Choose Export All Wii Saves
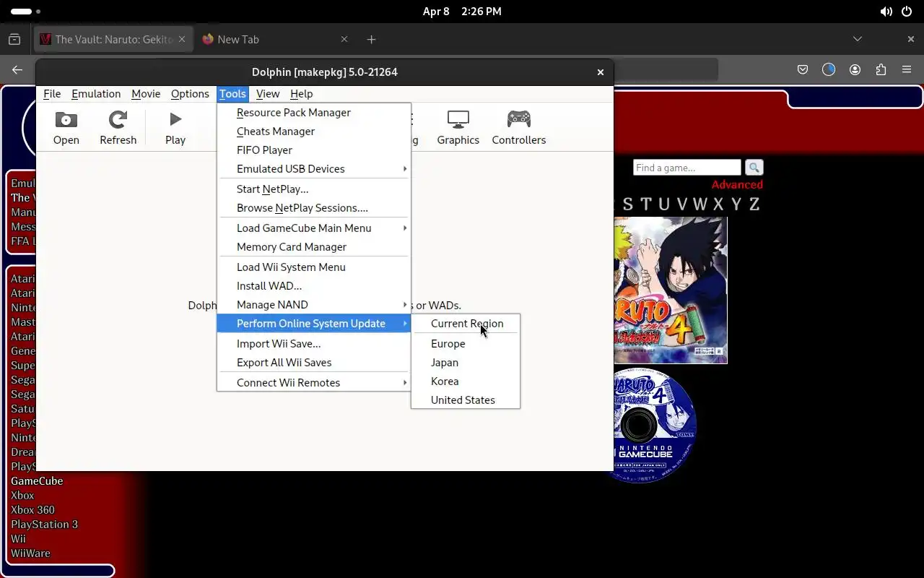Image resolution: width=924 pixels, height=578 pixels. tap(314, 363)
